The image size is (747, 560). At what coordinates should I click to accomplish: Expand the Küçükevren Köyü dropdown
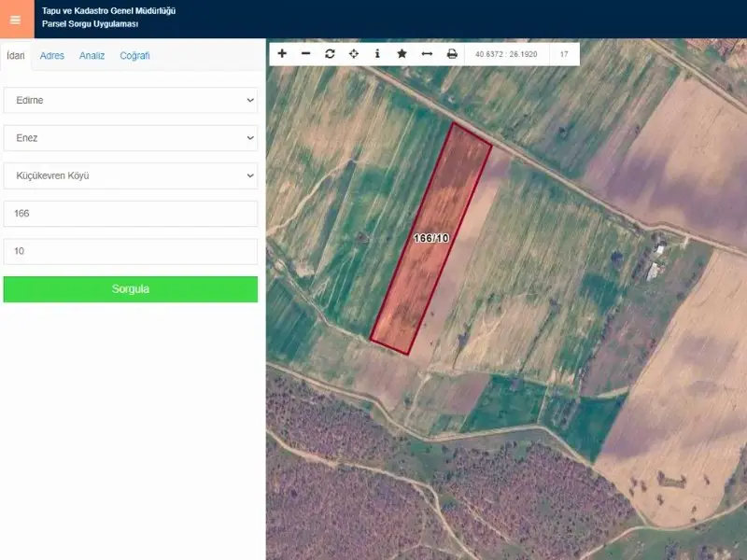tap(131, 175)
